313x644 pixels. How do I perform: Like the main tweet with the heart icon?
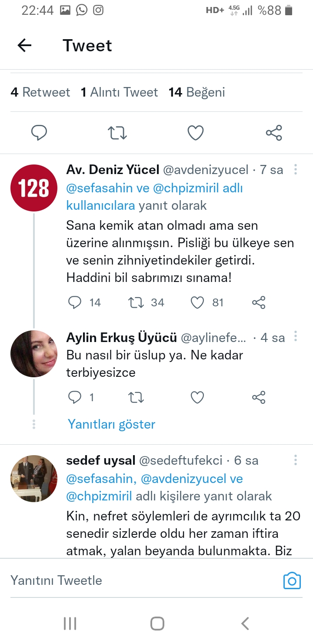tap(196, 133)
